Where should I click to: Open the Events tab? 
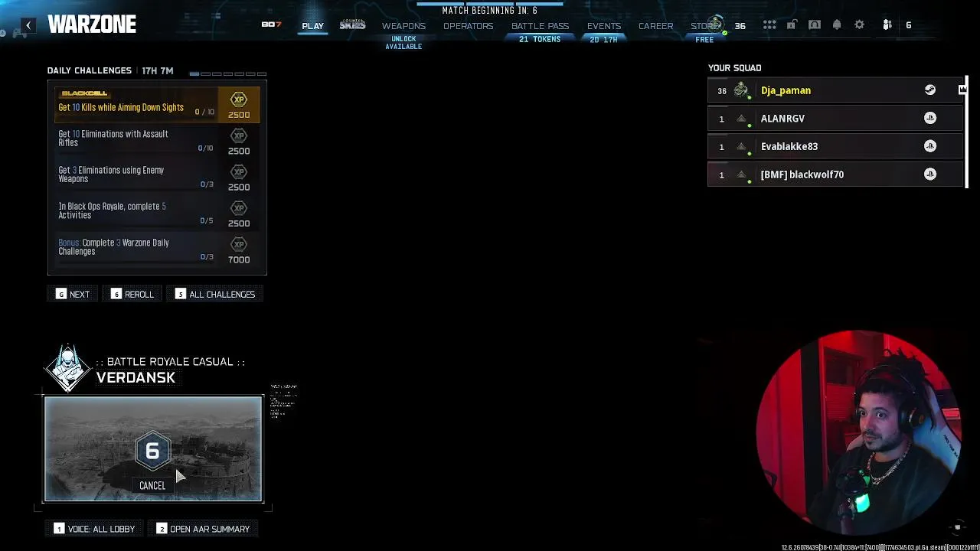pyautogui.click(x=604, y=26)
